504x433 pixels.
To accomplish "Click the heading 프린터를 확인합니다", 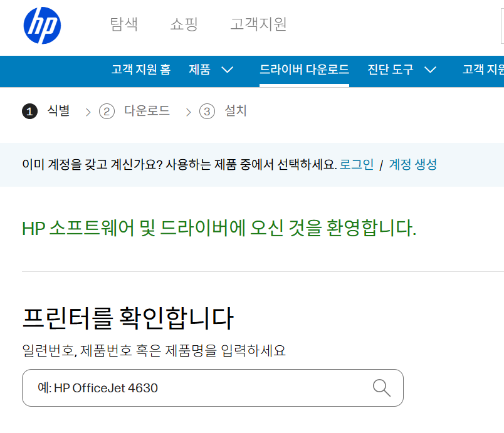I will point(128,318).
